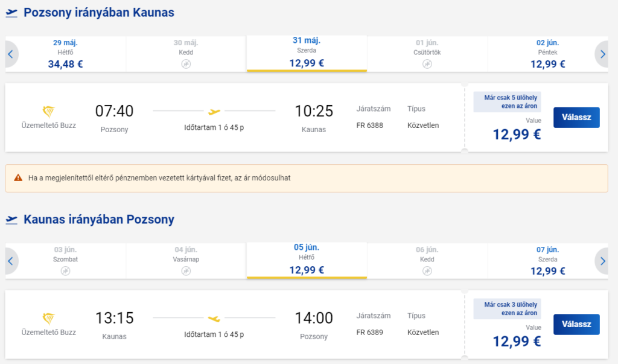
Task: Click the Buzz airline logo on return flight
Action: click(48, 318)
